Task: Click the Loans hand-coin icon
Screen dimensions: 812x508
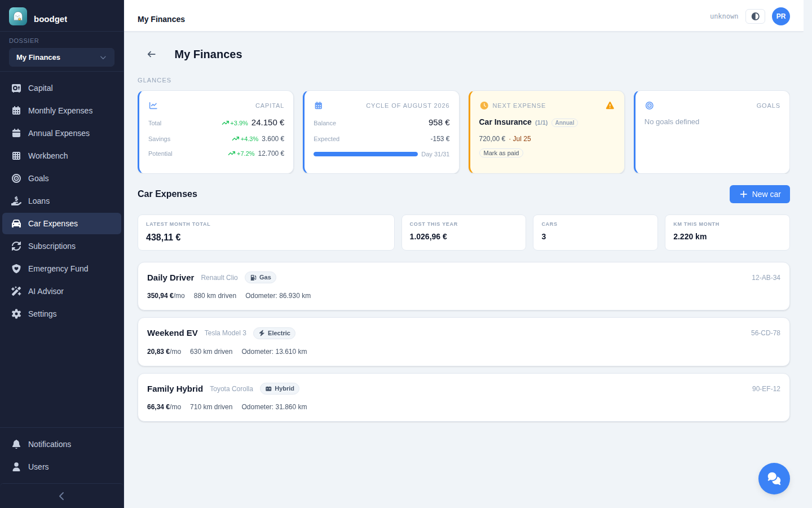Action: tap(16, 201)
